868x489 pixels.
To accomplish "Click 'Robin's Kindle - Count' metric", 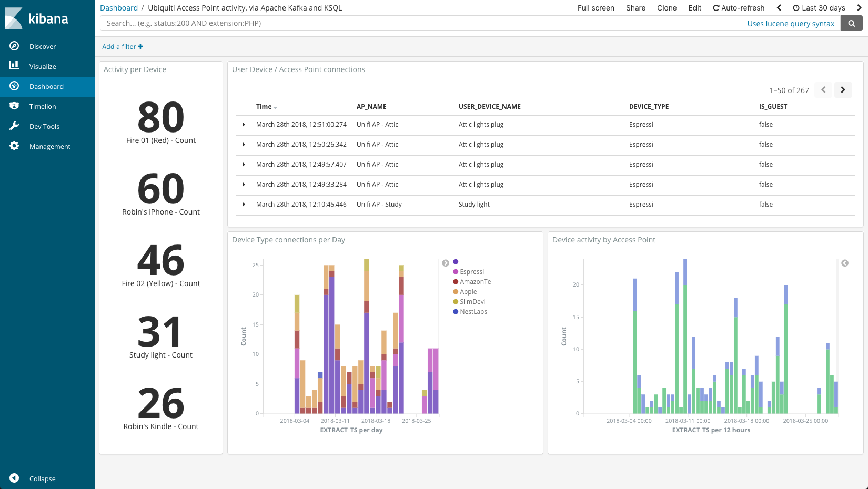I will point(161,408).
